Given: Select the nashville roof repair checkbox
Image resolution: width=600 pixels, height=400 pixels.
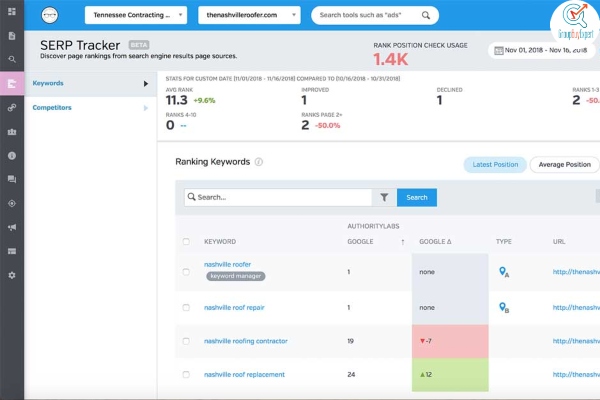Looking at the screenshot, I should coord(186,308).
